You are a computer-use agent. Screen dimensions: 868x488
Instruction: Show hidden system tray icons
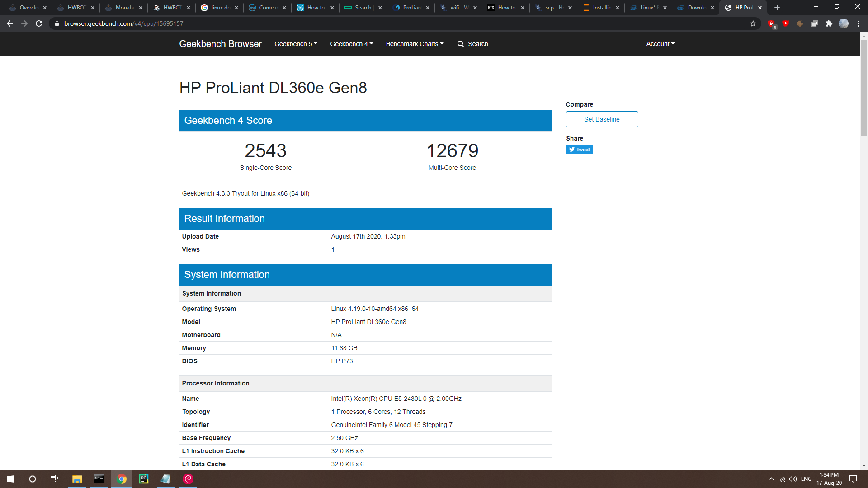click(x=771, y=479)
